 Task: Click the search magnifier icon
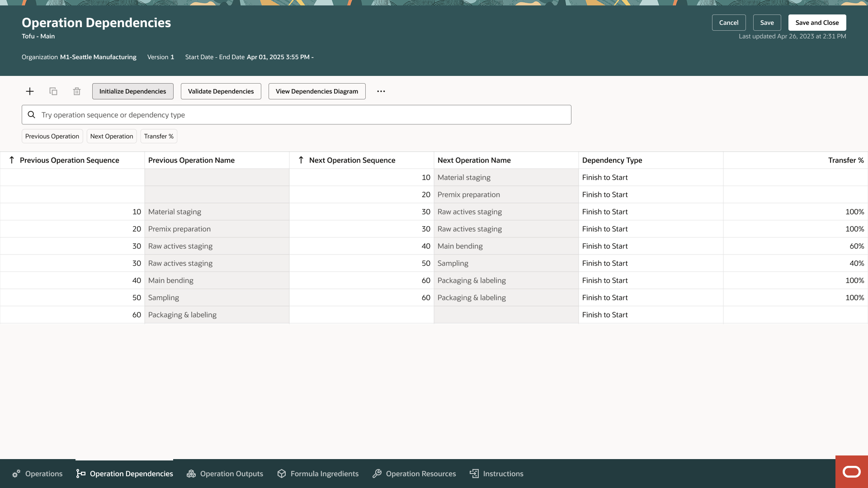click(32, 115)
